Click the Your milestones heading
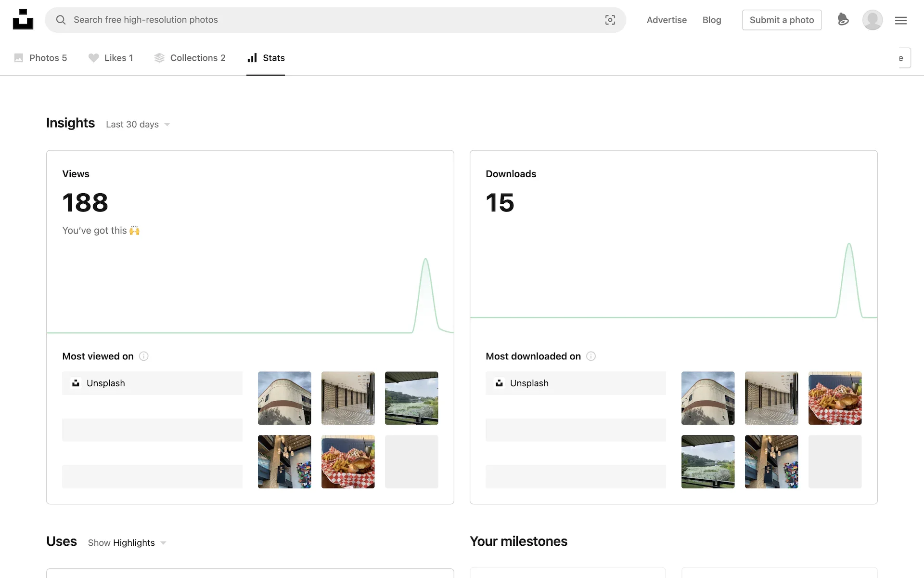 (518, 541)
